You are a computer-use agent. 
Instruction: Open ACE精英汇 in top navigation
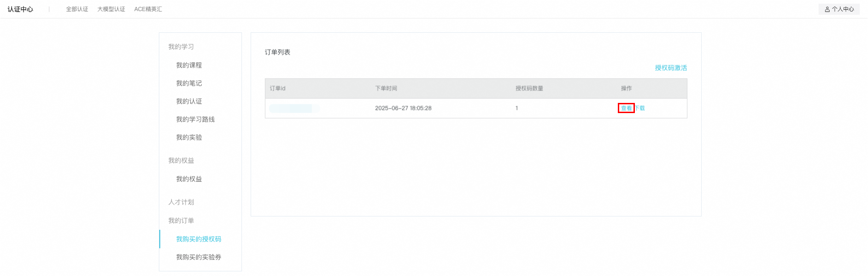pyautogui.click(x=148, y=9)
